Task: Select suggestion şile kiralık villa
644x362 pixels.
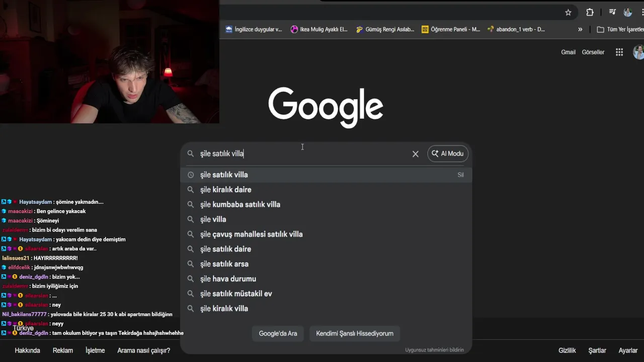Action: tap(326, 309)
